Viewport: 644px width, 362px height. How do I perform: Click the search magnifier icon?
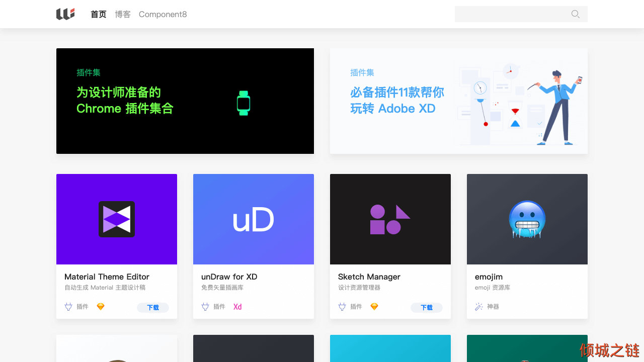(576, 14)
